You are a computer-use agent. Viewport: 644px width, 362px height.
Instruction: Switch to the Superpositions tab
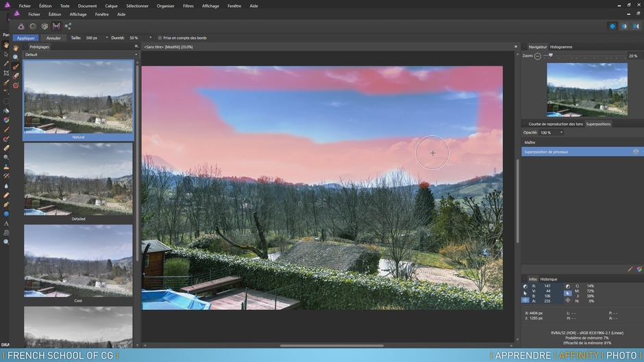tap(598, 124)
